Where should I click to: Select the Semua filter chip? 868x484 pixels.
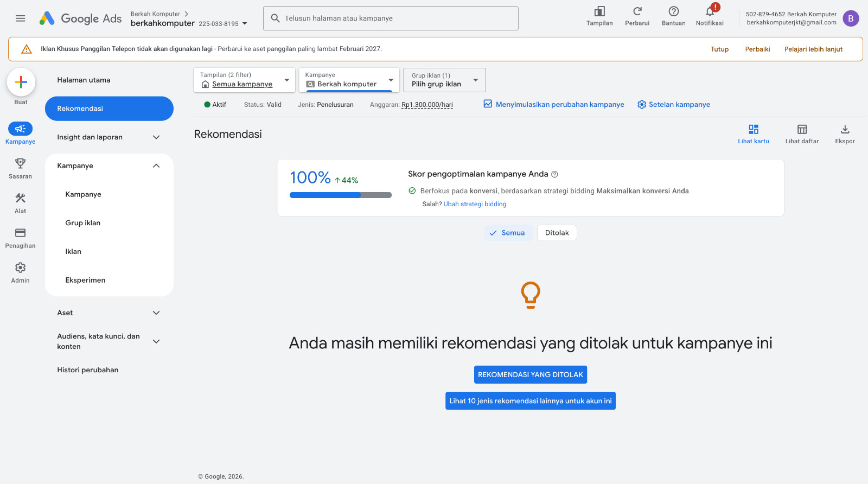508,233
